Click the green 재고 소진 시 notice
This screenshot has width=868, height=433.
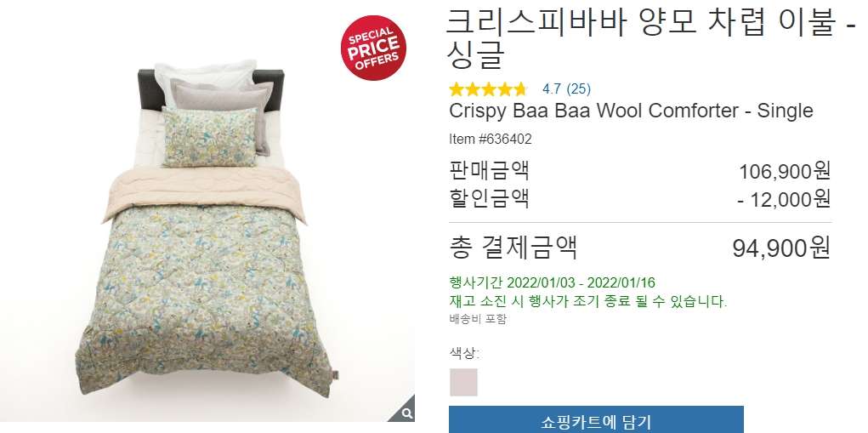588,302
